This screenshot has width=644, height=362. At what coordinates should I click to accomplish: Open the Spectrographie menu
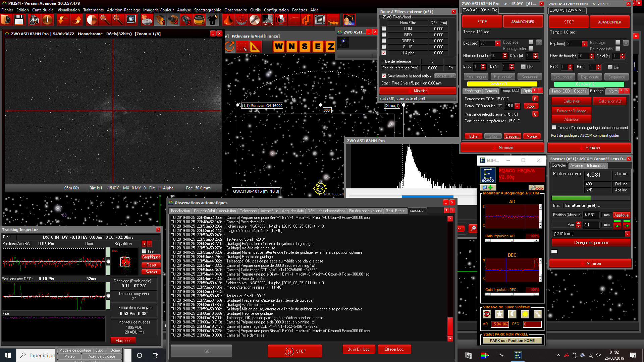click(207, 10)
